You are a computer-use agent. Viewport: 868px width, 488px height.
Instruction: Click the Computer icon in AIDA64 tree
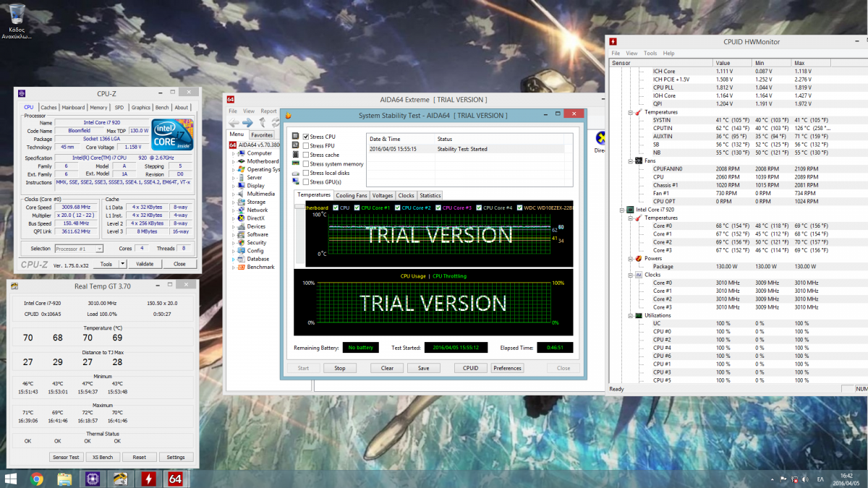(241, 153)
